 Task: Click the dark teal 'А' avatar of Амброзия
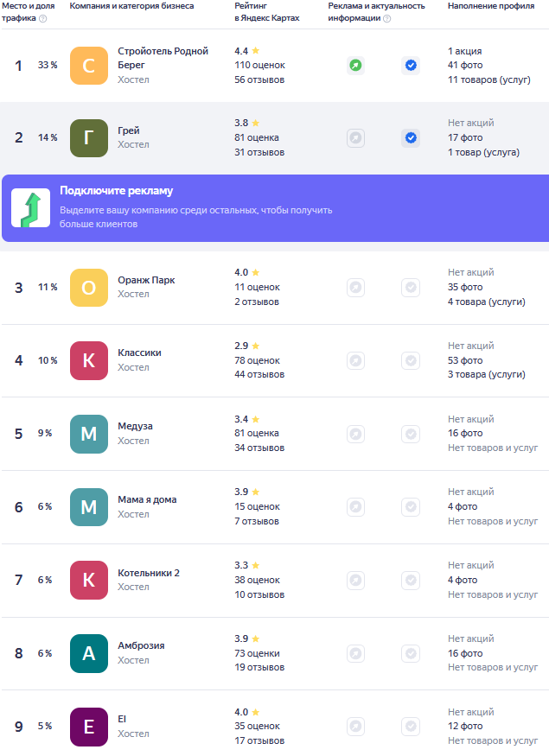89,653
